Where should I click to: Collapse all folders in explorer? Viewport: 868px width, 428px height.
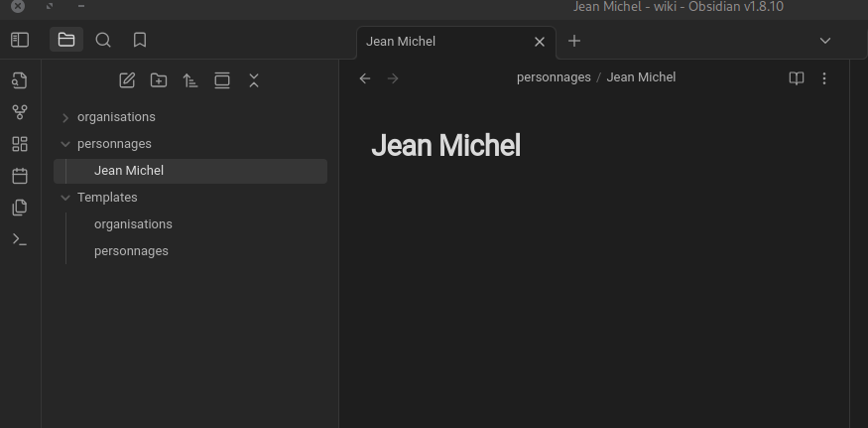[x=254, y=80]
